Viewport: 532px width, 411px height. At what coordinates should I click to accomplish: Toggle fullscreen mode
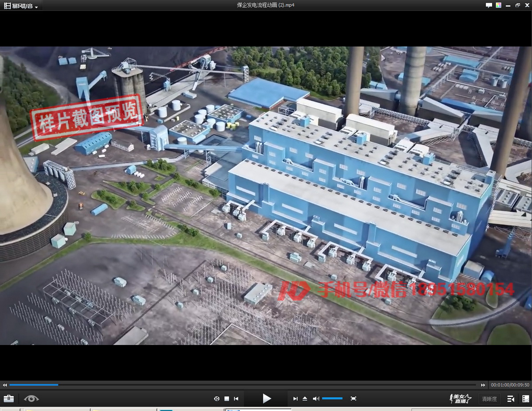353,399
